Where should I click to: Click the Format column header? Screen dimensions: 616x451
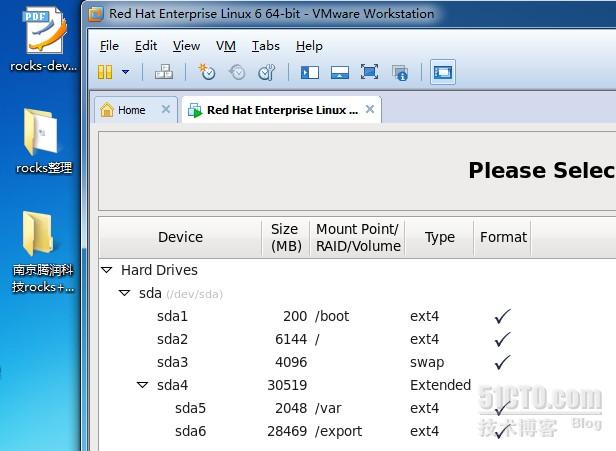point(503,237)
